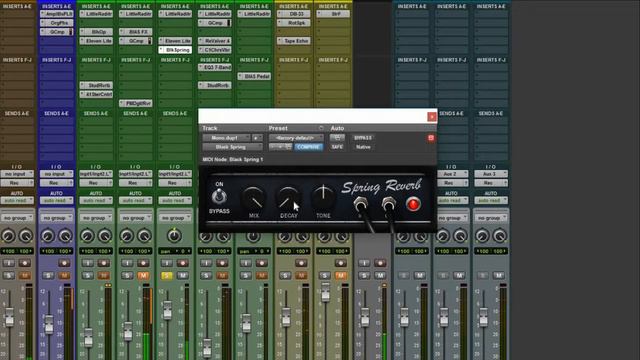Click left pan knob on blue track
This screenshot has height=360, width=640.
point(48,236)
